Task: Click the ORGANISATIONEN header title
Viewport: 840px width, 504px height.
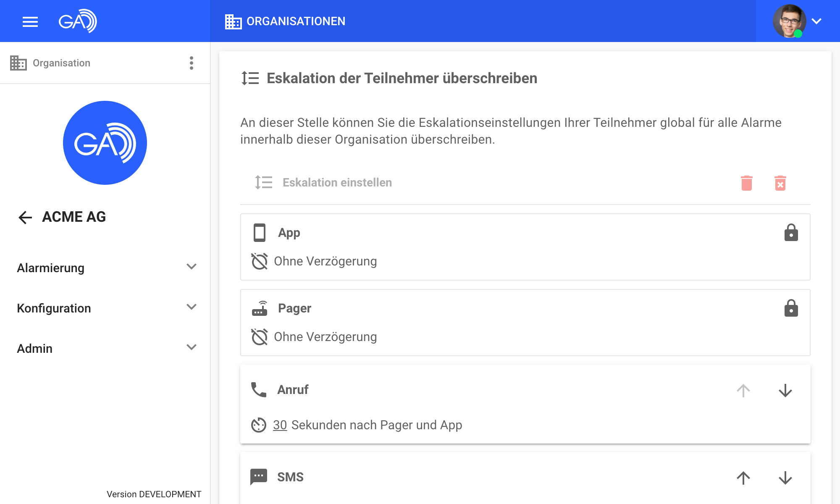Action: [296, 21]
